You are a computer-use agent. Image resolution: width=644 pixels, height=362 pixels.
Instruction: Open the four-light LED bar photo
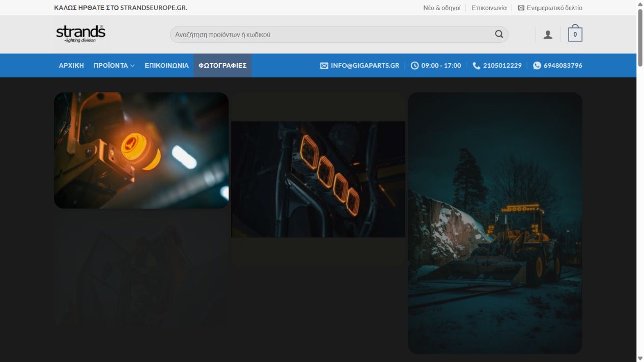(318, 179)
